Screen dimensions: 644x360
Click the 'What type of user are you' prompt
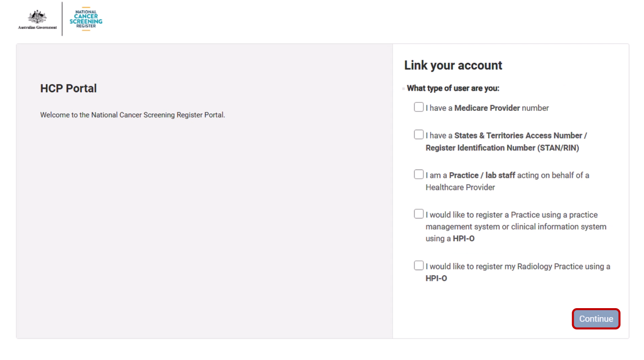point(453,88)
